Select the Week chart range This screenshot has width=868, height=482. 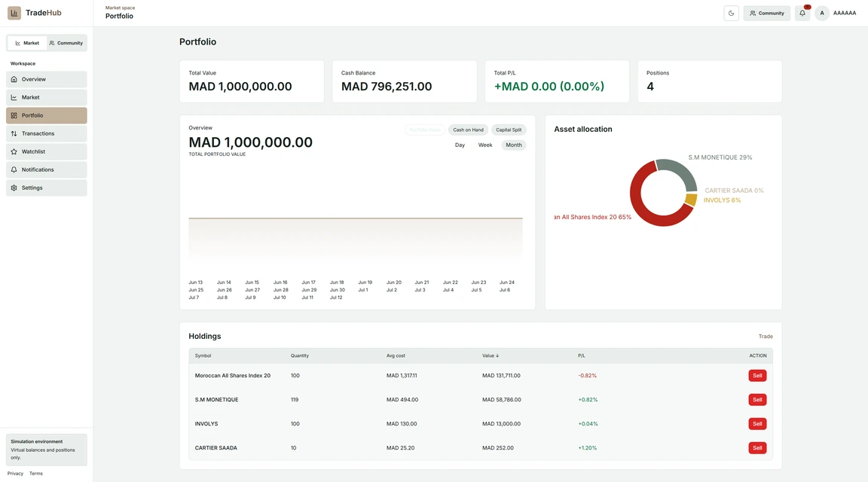point(485,145)
